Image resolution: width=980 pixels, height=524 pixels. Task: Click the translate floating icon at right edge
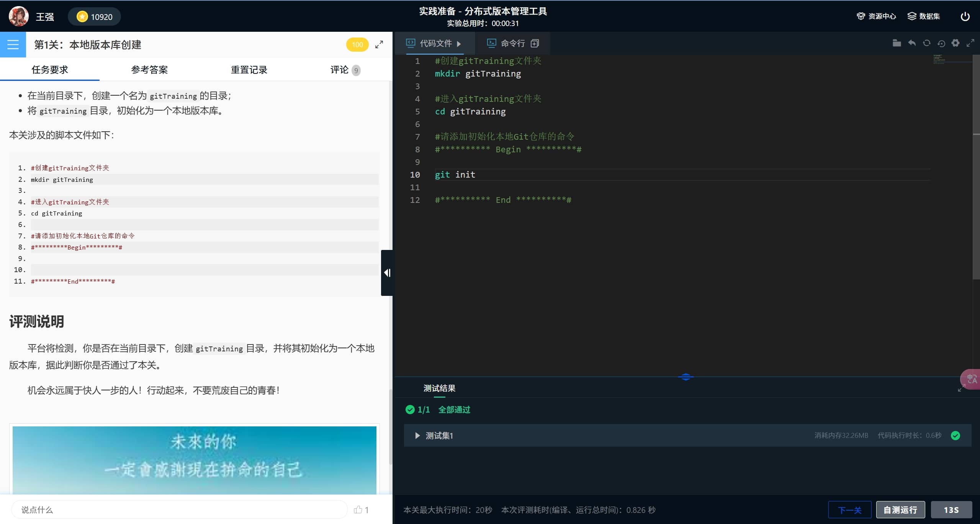(971, 379)
